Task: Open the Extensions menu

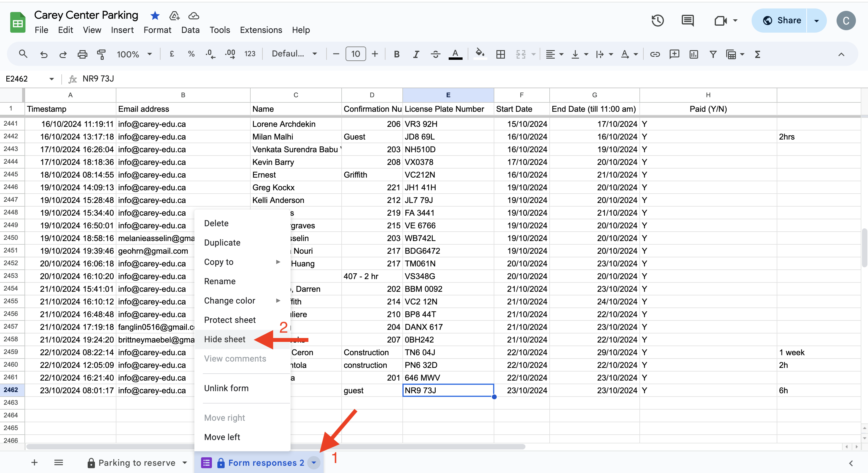Action: tap(261, 30)
